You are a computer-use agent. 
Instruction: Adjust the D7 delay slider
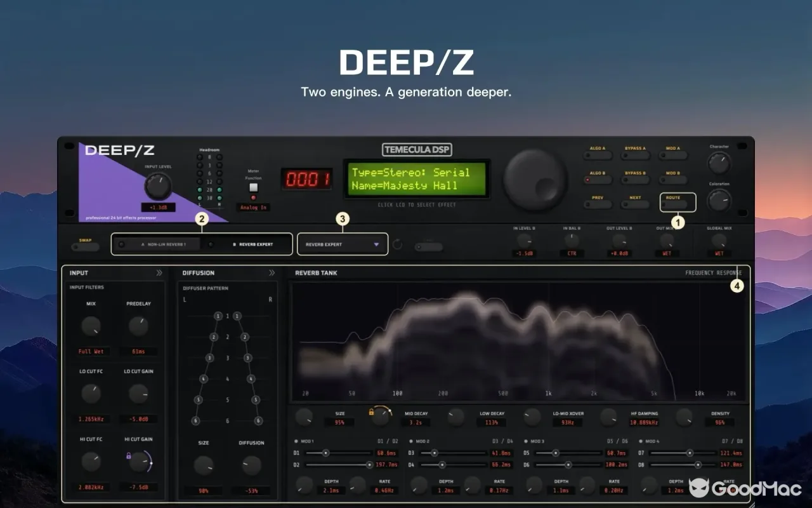pos(683,453)
